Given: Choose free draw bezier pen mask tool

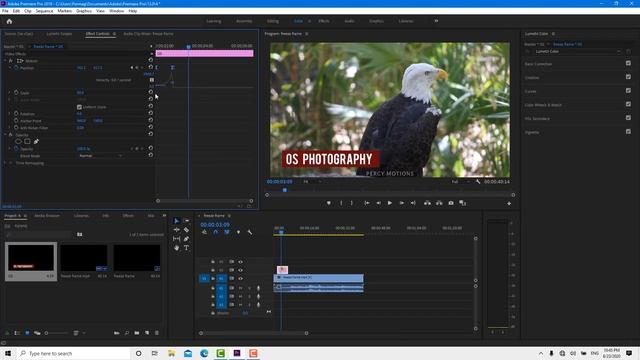Looking at the screenshot, I should [x=36, y=142].
